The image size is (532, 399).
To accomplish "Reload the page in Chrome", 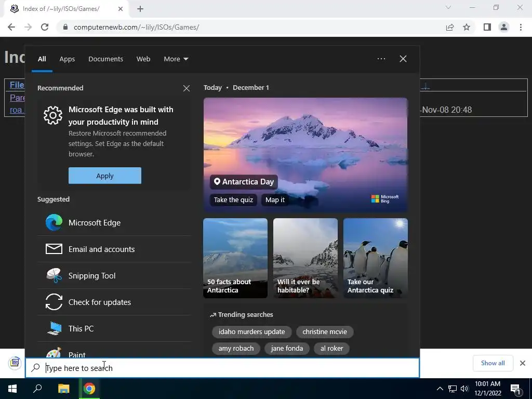I will tap(45, 27).
